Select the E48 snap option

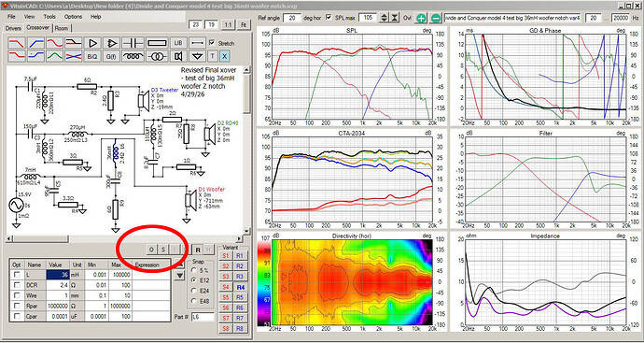click(x=194, y=301)
